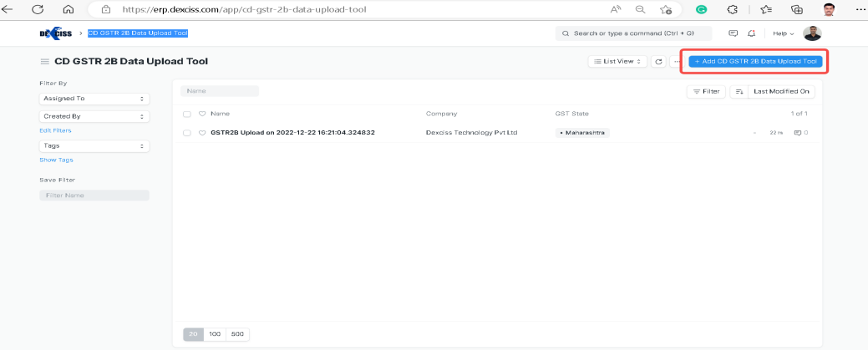Like the GSTR2B Upload record heart icon
Image resolution: width=868 pixels, height=351 pixels.
pyautogui.click(x=202, y=133)
